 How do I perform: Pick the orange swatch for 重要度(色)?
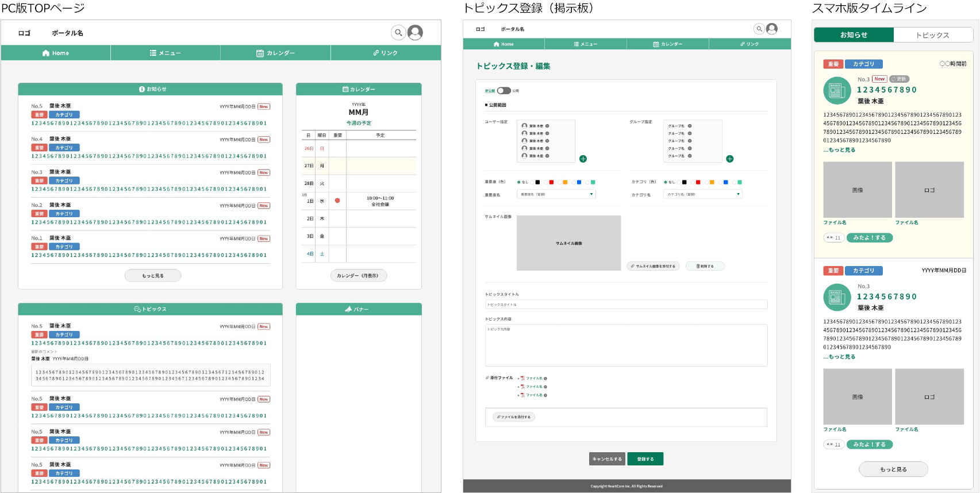click(565, 182)
